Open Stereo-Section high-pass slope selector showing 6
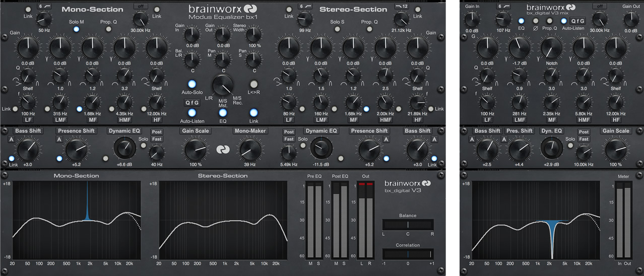This screenshot has height=276, width=644. (x=305, y=6)
